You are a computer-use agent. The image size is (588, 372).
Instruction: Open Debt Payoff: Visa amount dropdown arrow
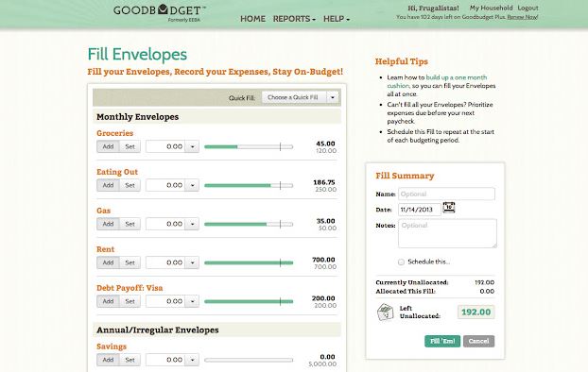192,301
